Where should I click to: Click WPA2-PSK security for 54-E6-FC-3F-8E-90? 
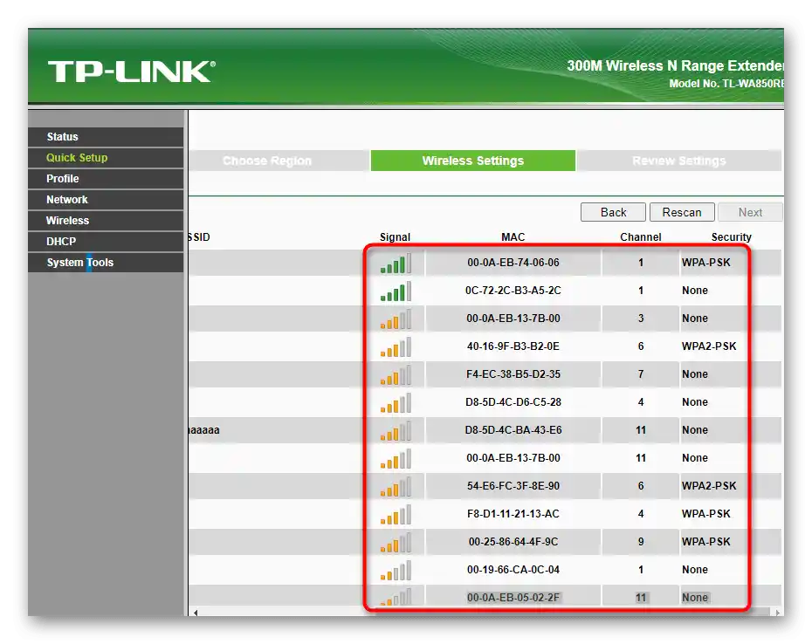tap(709, 487)
